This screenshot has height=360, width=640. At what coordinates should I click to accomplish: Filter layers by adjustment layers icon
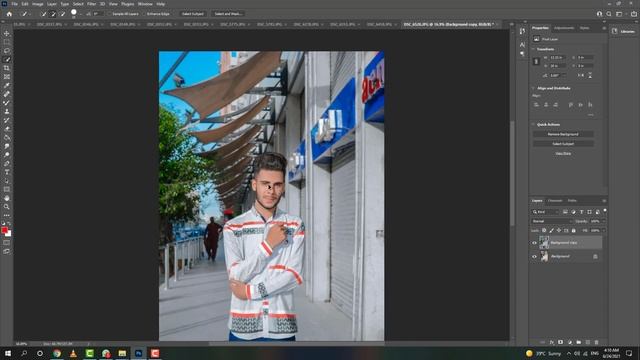tap(573, 212)
